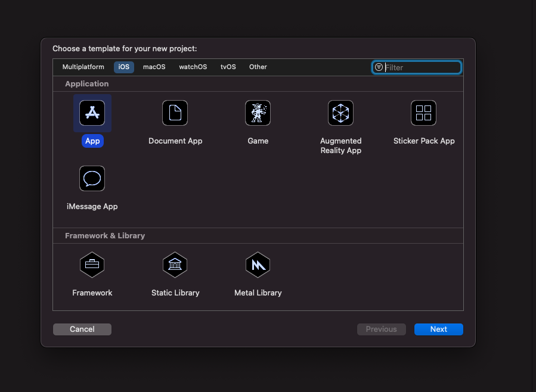
Task: Click the filter icon in search field
Action: [x=379, y=67]
